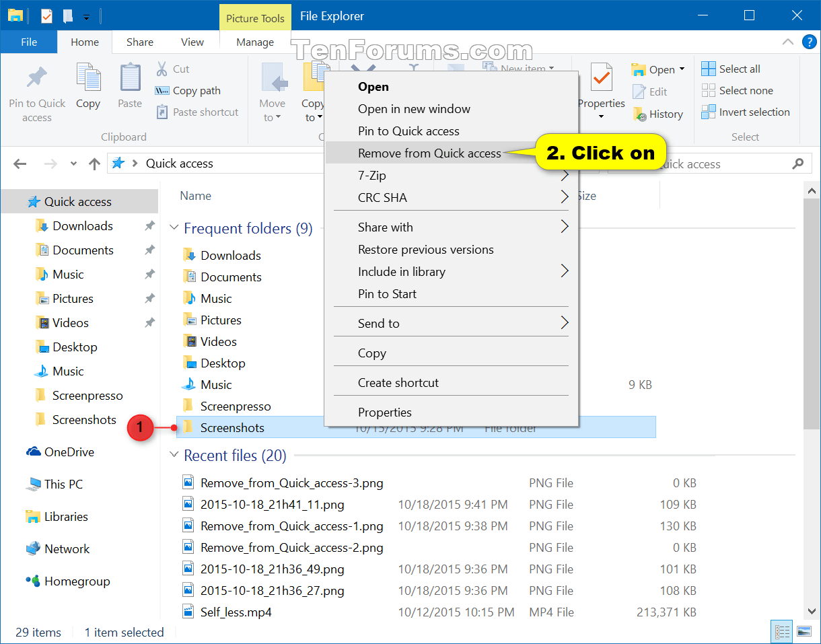Click the Cut scissors button
This screenshot has height=644, width=821.
173,69
